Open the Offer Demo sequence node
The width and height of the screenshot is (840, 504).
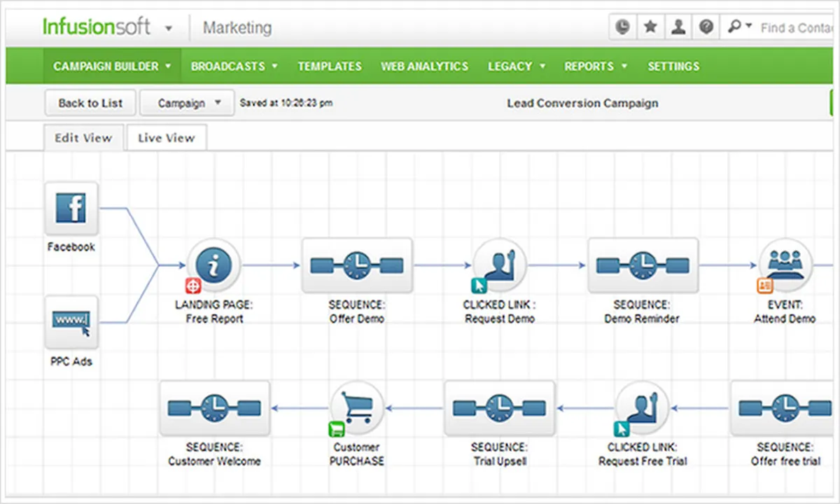coord(357,265)
